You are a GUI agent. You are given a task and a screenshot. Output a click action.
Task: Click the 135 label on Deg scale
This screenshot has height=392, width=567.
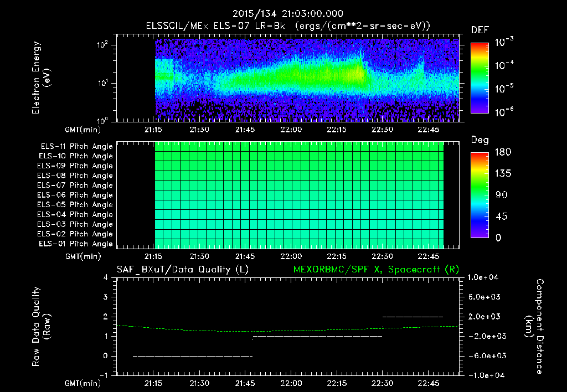point(503,174)
